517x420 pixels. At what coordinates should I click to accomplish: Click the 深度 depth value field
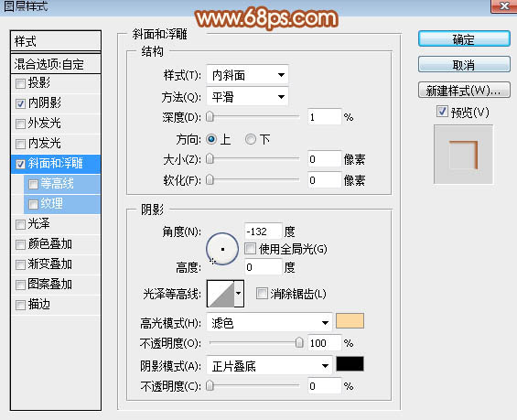click(x=324, y=117)
